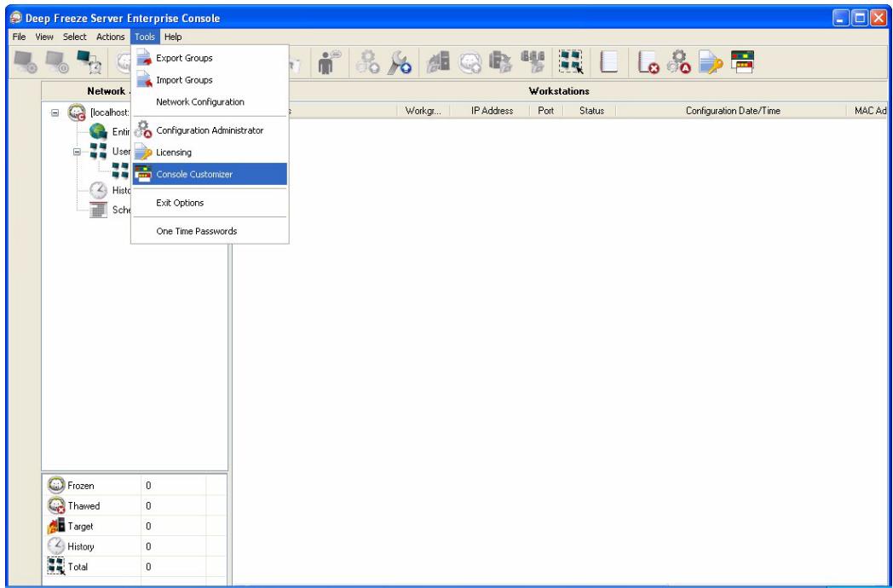The image size is (893, 588).
Task: Click the Thawed count value 0
Action: (148, 506)
